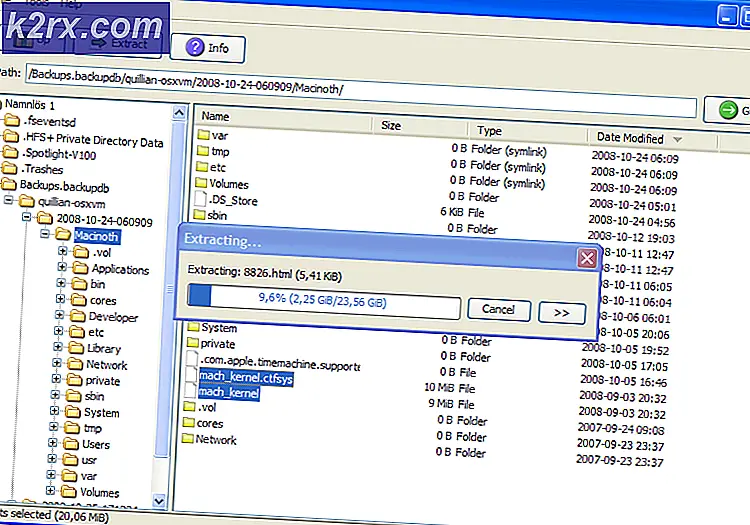Image resolution: width=750 pixels, height=525 pixels.
Task: Click the .vol folder icon in file list
Action: (189, 406)
